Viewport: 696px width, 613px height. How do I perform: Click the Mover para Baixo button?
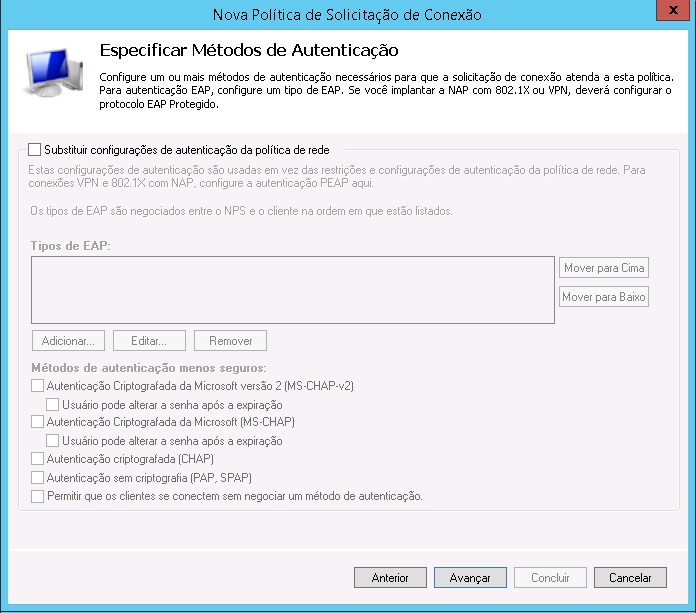click(604, 297)
